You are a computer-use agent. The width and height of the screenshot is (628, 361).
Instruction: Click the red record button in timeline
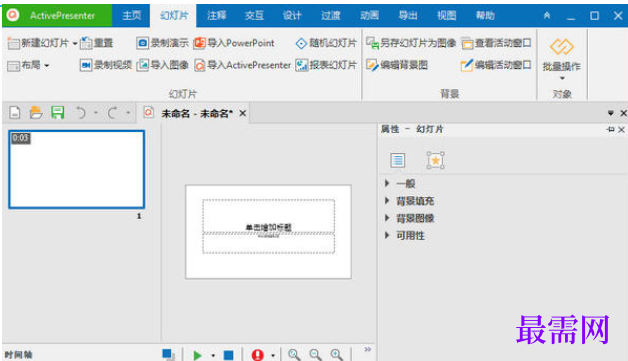pyautogui.click(x=258, y=355)
